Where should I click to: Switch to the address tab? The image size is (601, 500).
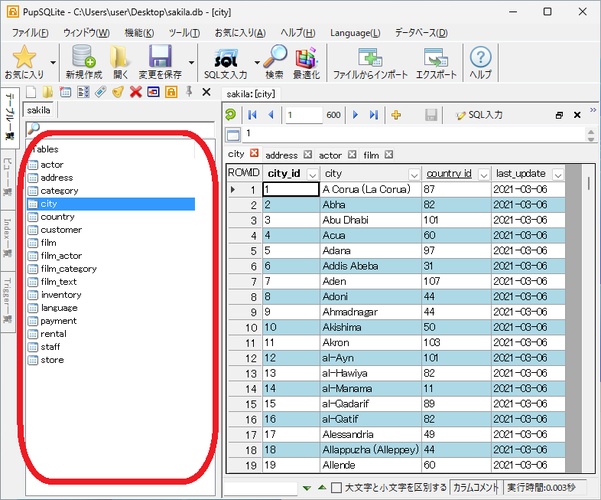point(281,155)
